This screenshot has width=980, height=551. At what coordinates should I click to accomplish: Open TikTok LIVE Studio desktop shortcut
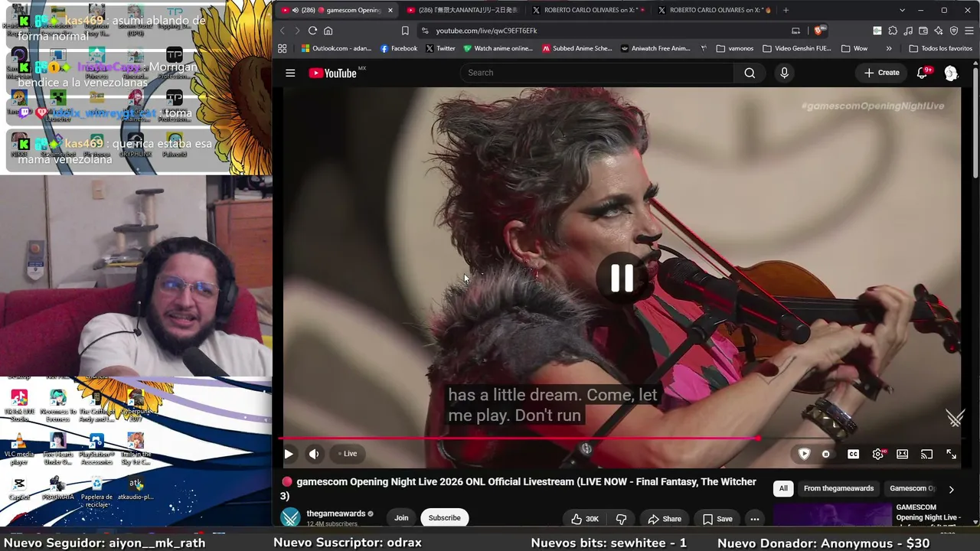pos(19,406)
